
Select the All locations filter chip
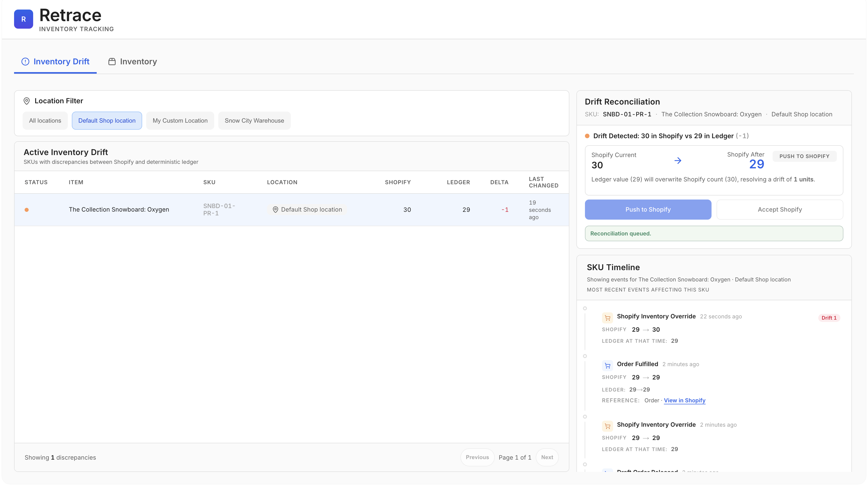click(x=45, y=121)
